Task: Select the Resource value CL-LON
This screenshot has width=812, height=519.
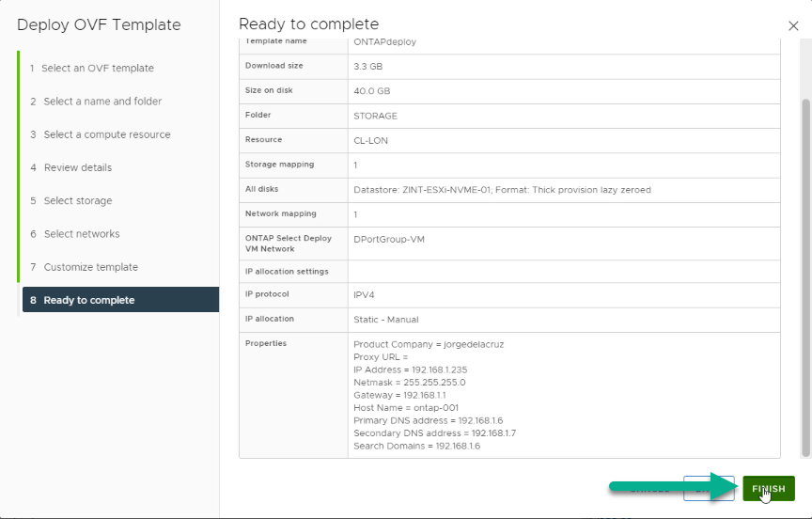Action: tap(371, 140)
